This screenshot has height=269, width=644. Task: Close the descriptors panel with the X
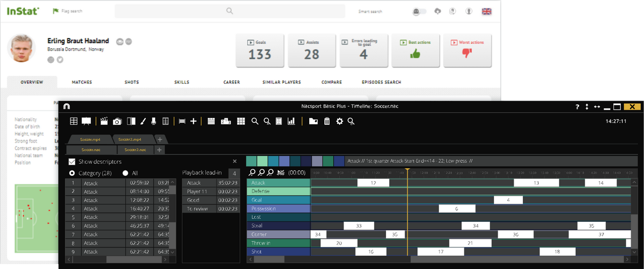pyautogui.click(x=235, y=161)
